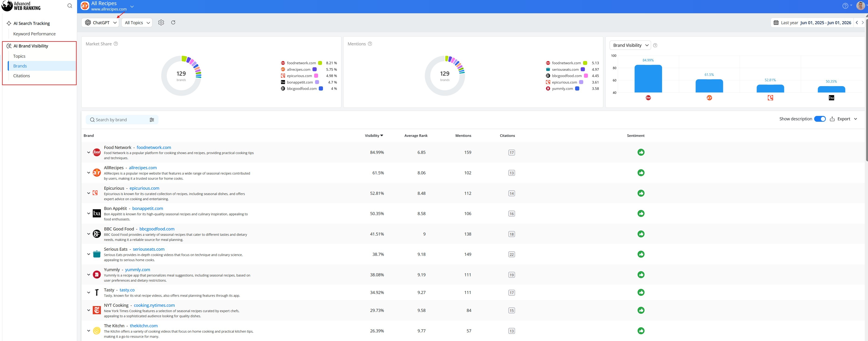The height and width of the screenshot is (341, 868).
Task: Expand the AllRecipes row chevron
Action: pos(89,173)
